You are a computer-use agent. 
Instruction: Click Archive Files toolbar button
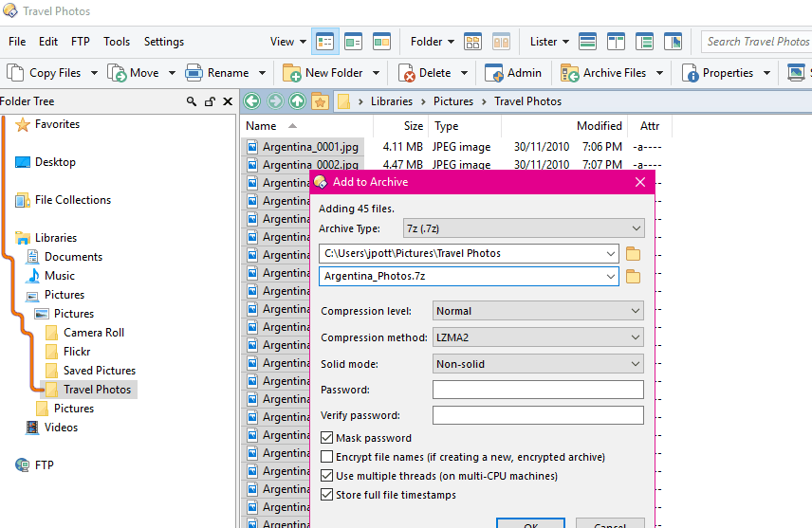click(x=604, y=73)
